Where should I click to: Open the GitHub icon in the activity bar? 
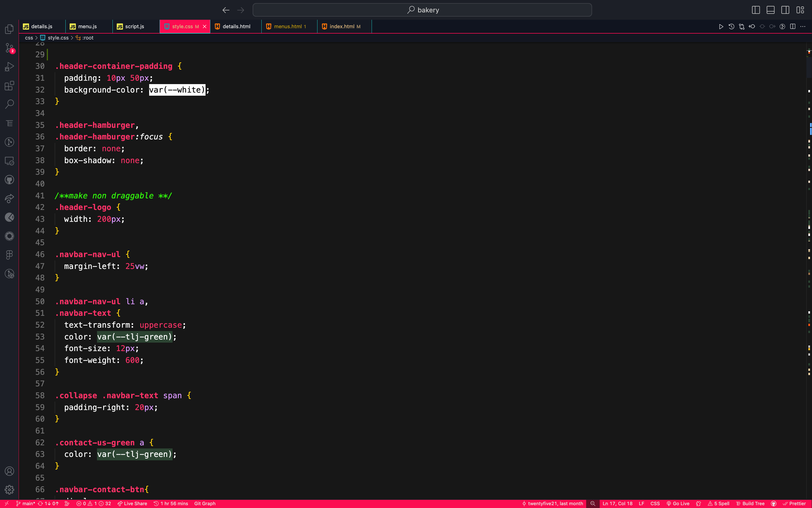click(x=9, y=180)
